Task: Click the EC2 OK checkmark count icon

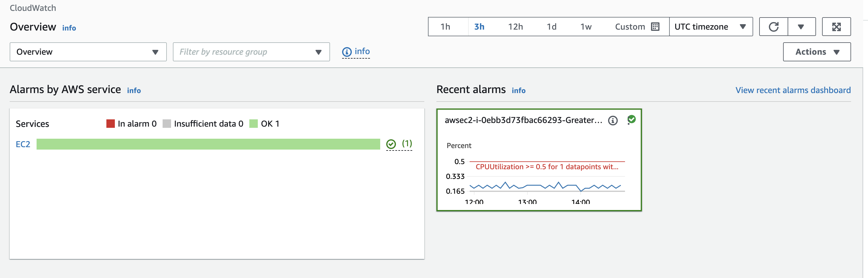Action: pos(391,144)
